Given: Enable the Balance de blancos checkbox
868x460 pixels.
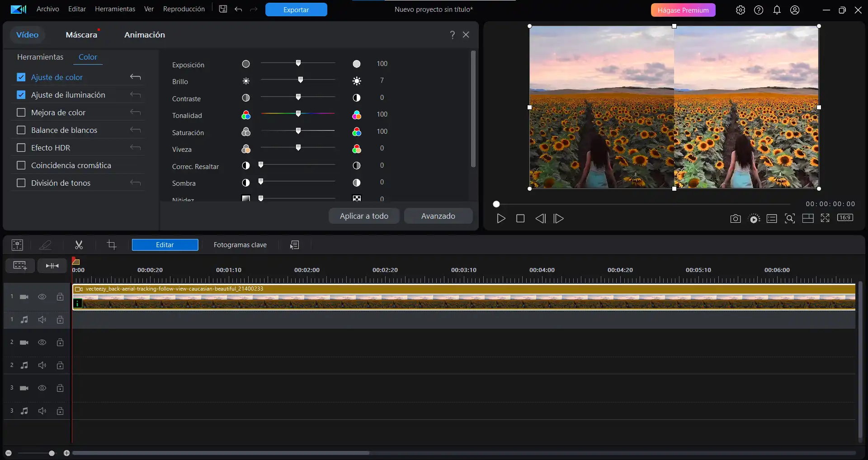Looking at the screenshot, I should point(21,130).
